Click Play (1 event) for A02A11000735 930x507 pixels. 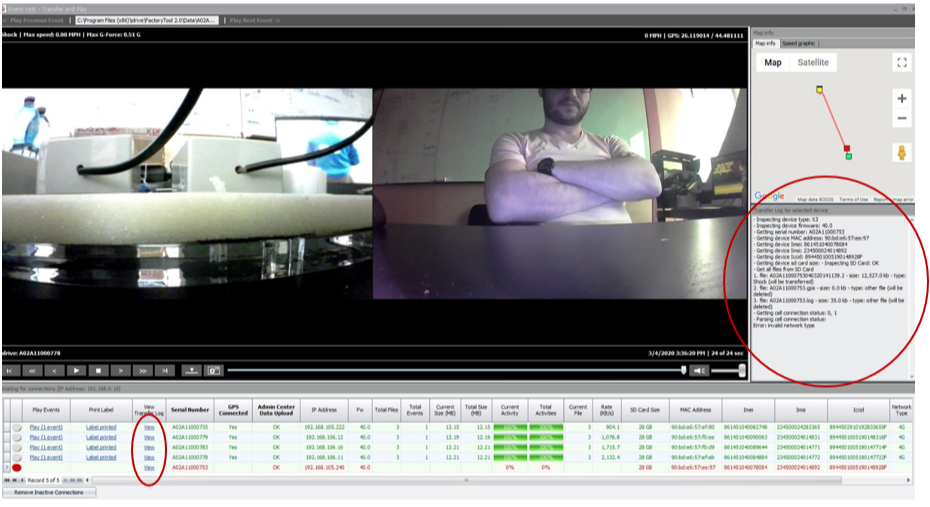point(46,427)
